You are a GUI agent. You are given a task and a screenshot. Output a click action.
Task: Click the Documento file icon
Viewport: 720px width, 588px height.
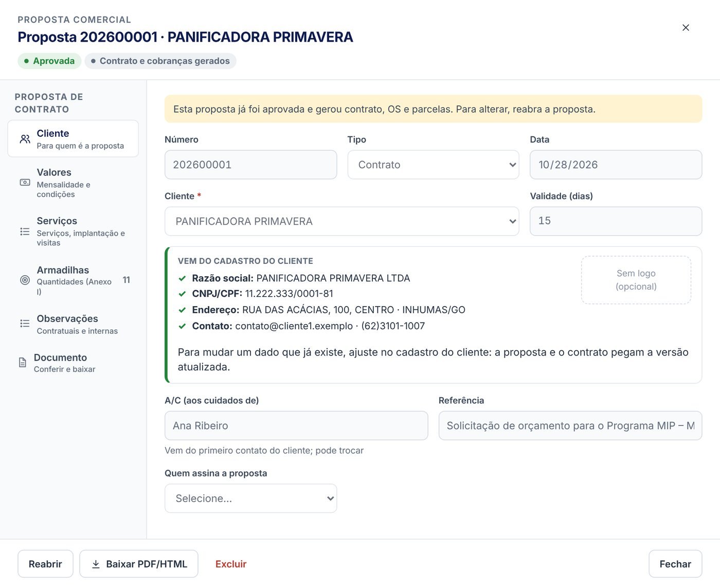23,362
